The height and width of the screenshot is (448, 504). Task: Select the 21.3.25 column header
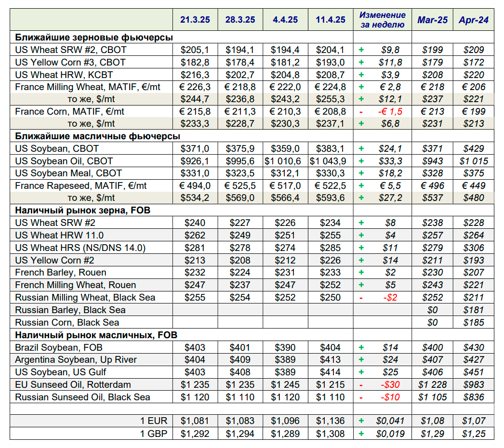coord(195,20)
